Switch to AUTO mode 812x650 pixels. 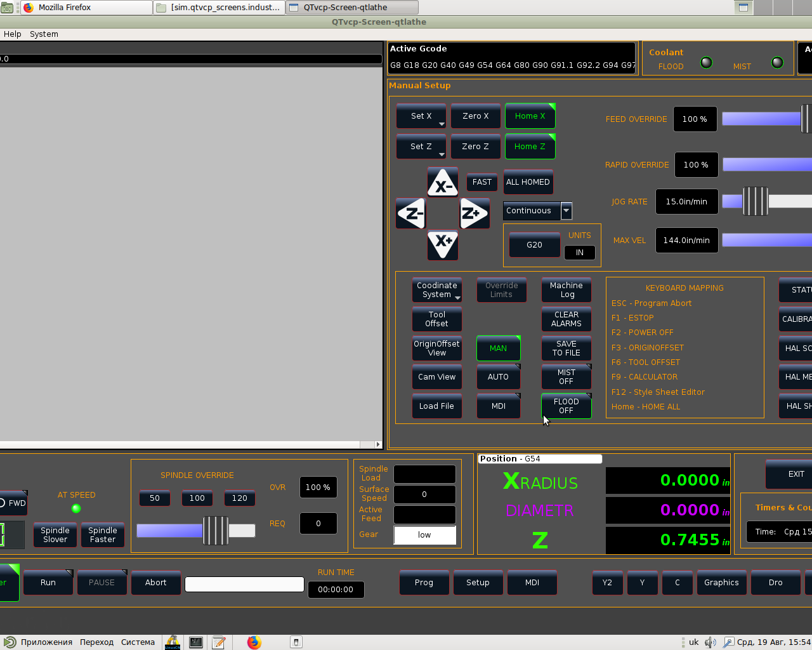click(499, 377)
